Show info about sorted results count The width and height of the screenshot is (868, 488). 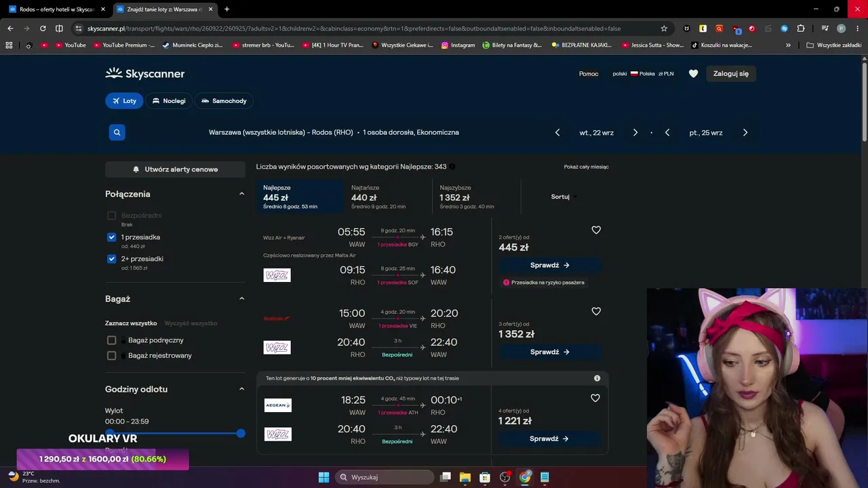[x=452, y=167]
